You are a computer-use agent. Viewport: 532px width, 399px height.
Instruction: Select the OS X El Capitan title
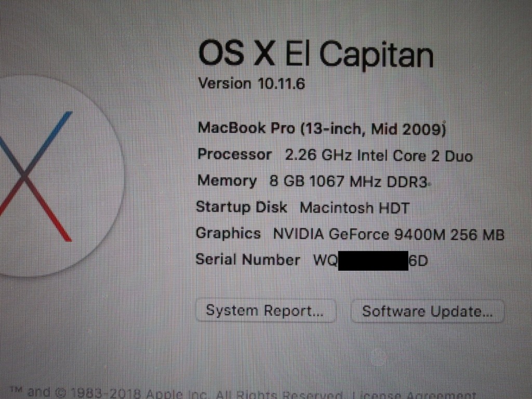(x=316, y=54)
